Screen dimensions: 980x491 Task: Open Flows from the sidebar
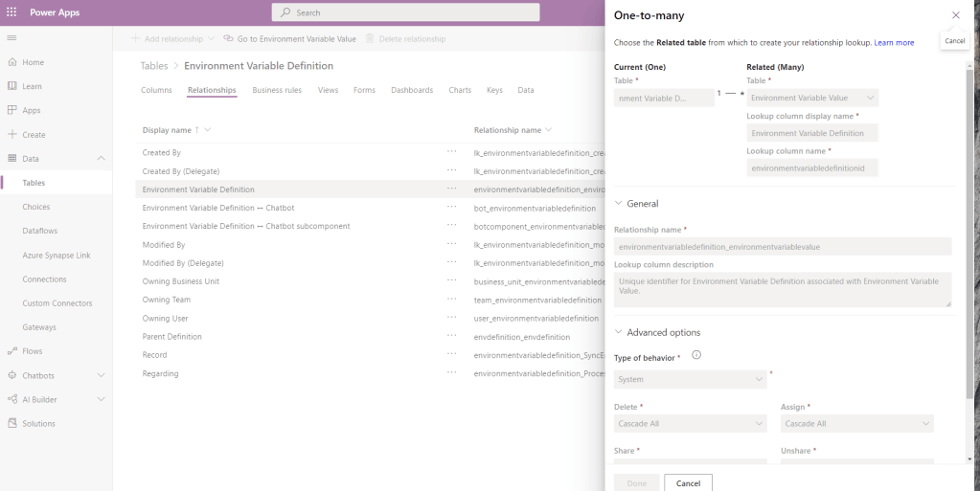click(33, 351)
